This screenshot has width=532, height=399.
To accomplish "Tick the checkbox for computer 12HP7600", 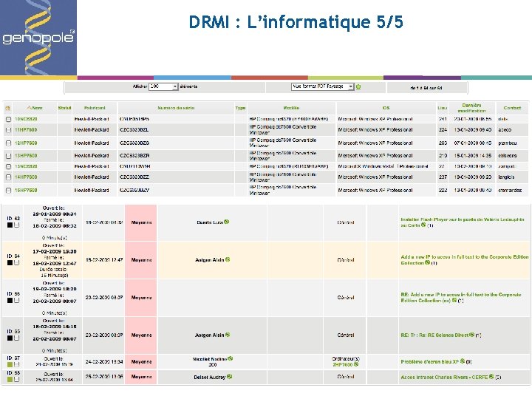I will pyautogui.click(x=8, y=143).
